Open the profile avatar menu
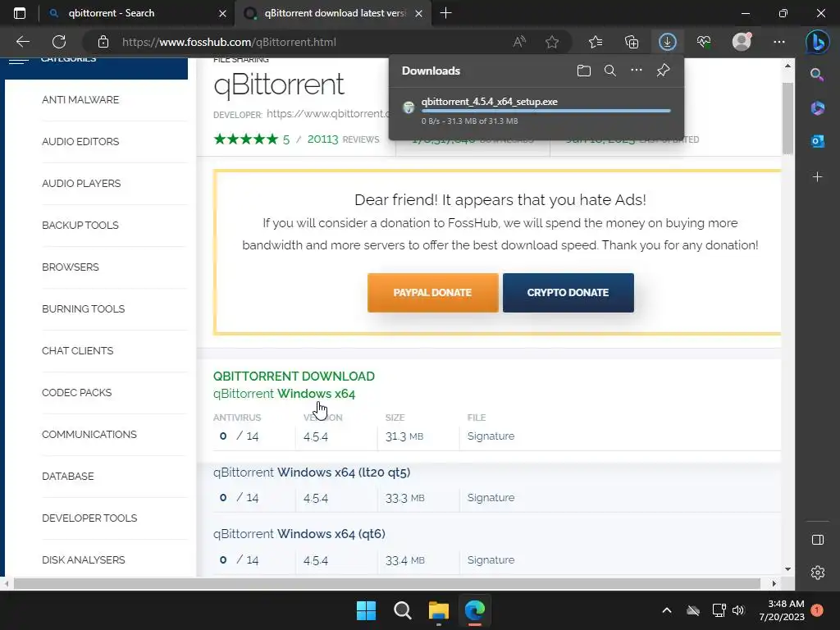Viewport: 840px width, 630px height. click(742, 42)
